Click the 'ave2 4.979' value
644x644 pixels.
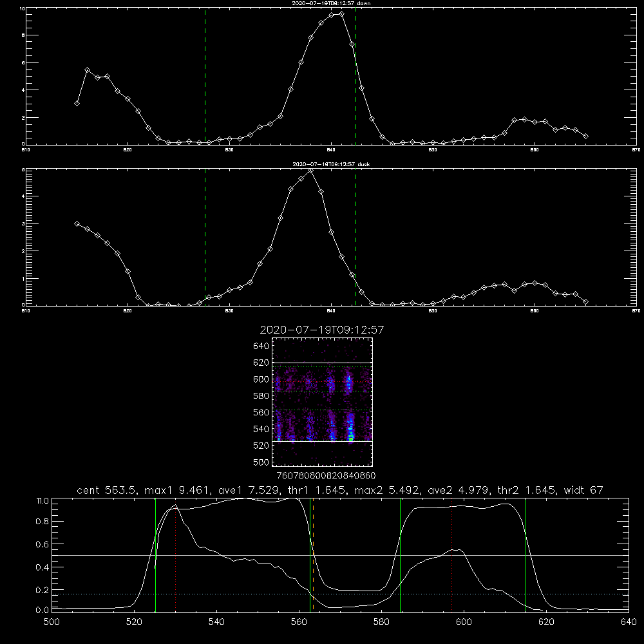[457, 490]
